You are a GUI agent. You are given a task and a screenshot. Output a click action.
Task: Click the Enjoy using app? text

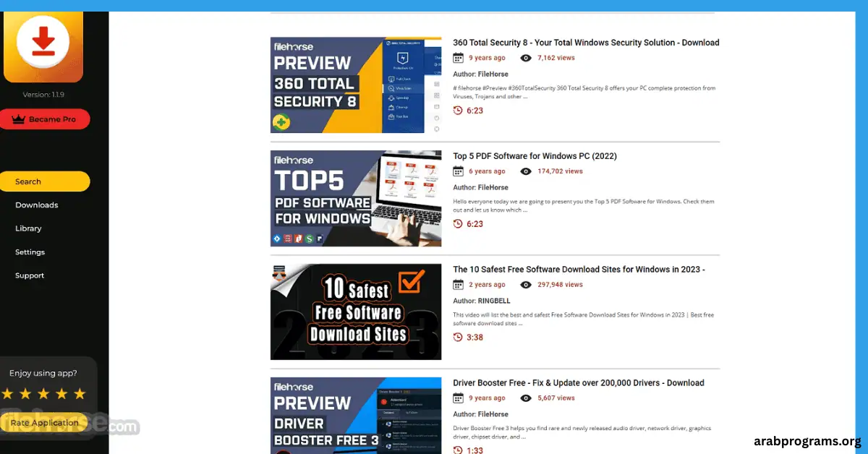coord(43,374)
